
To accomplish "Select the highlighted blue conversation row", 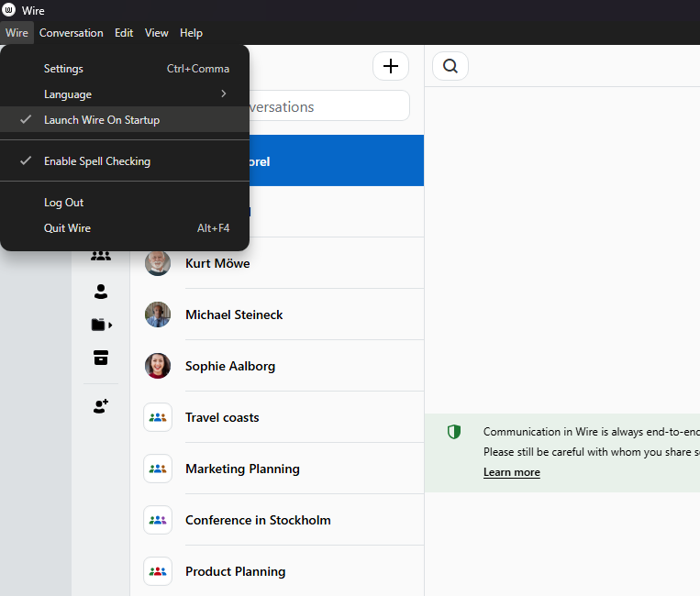I will [336, 160].
